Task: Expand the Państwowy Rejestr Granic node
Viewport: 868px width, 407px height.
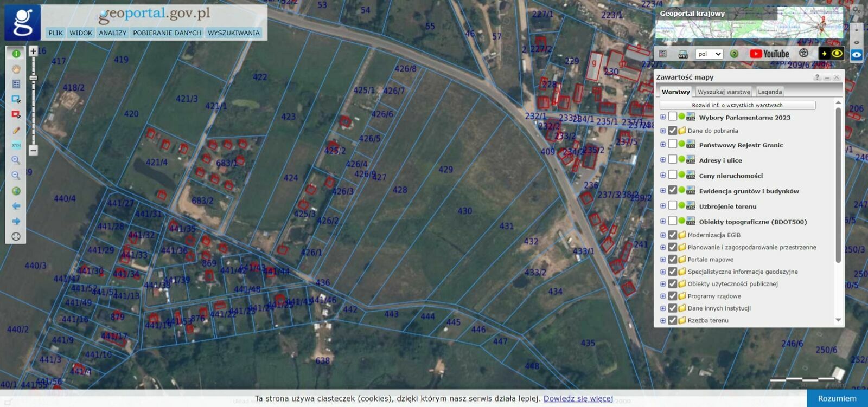Action: tap(663, 145)
